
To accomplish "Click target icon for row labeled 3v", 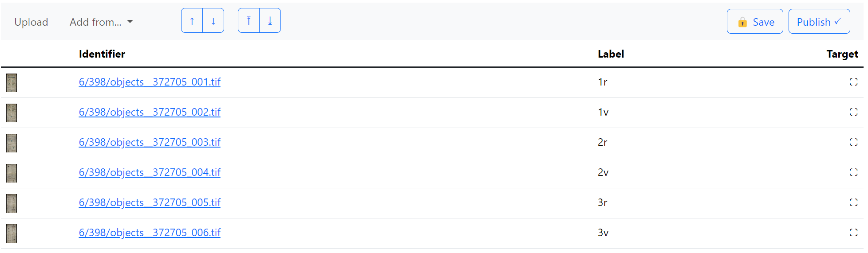I will coord(853,233).
